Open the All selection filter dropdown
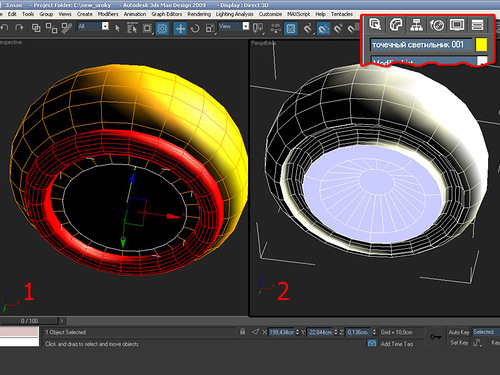Viewport: 500px width, 375px height. pos(93,26)
